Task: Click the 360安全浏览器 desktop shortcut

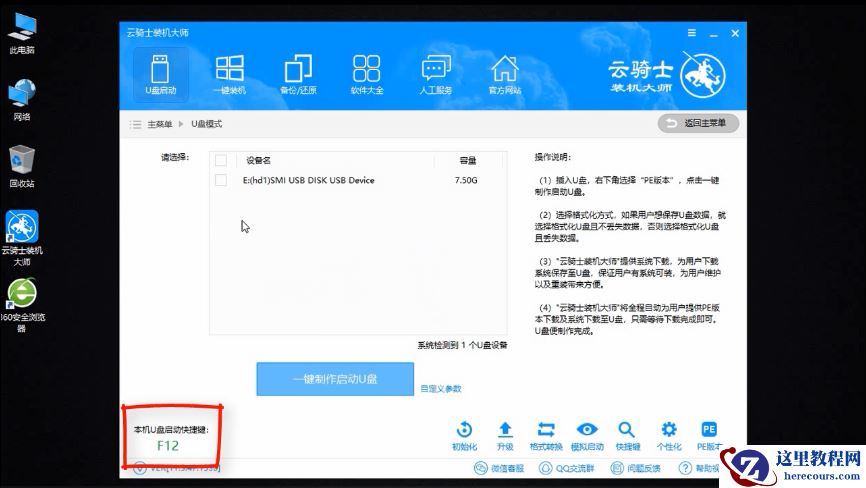Action: point(22,305)
